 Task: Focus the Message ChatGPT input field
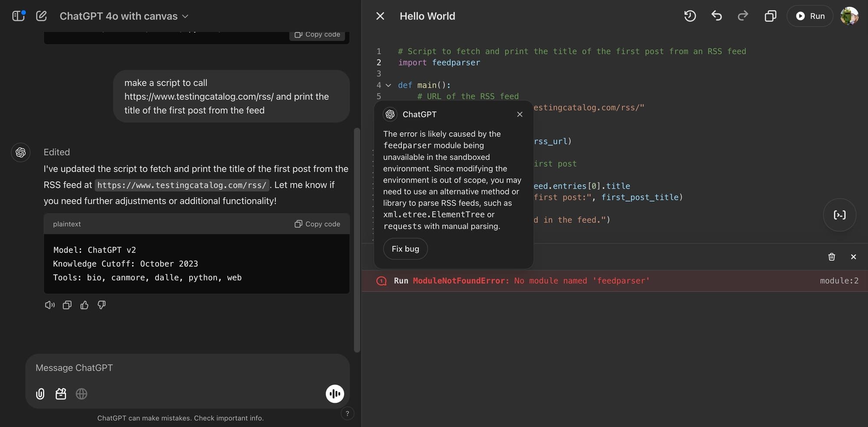click(x=187, y=368)
